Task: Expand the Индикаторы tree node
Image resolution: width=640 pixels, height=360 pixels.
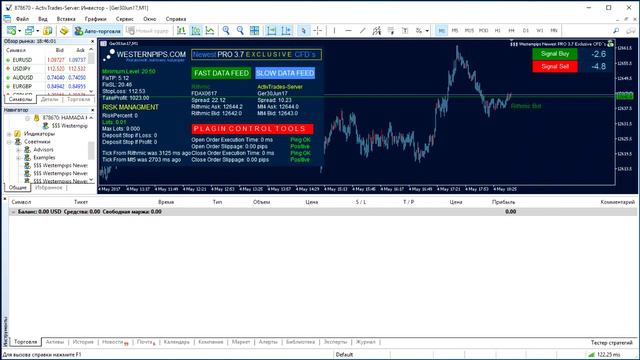Action: 9,134
